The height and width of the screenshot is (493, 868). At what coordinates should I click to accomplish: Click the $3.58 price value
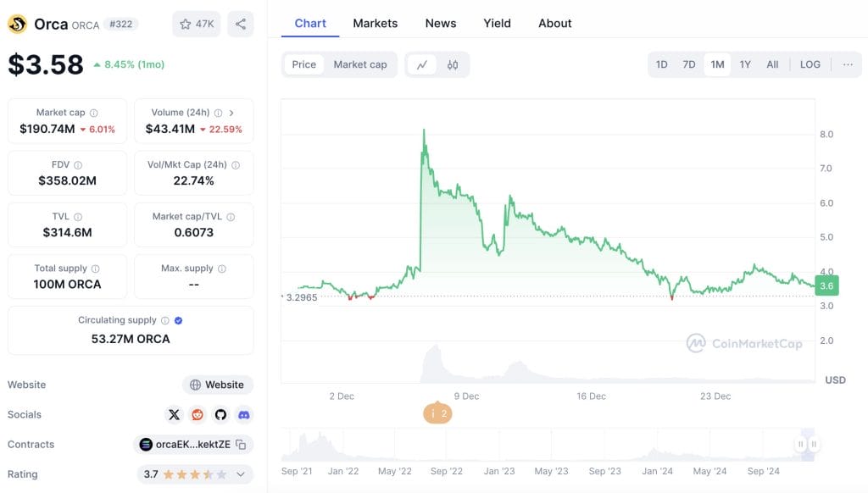(46, 64)
